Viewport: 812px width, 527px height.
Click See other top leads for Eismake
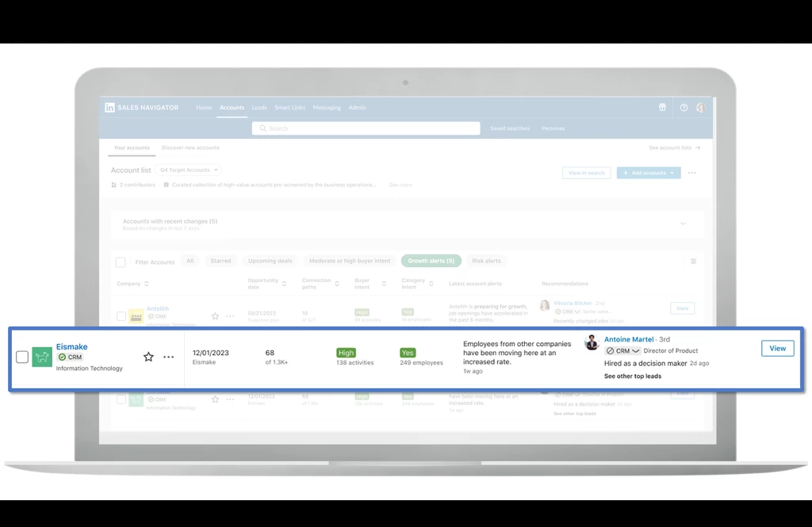point(632,376)
